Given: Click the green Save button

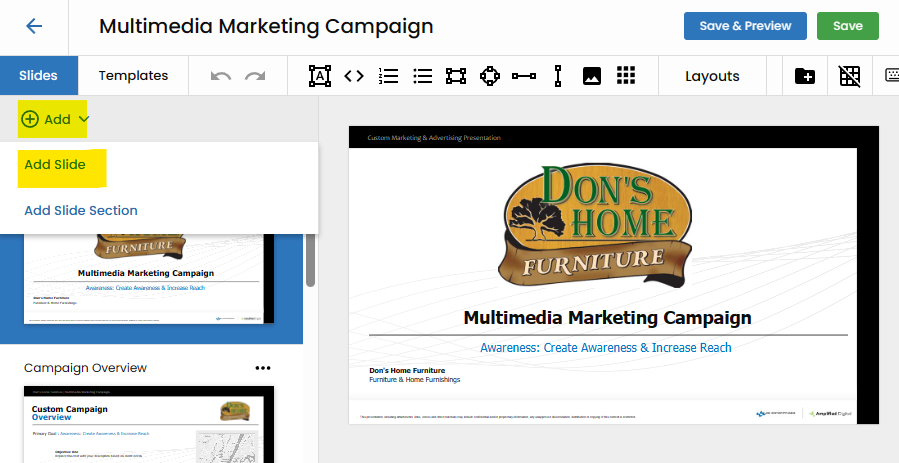Looking at the screenshot, I should [x=847, y=26].
